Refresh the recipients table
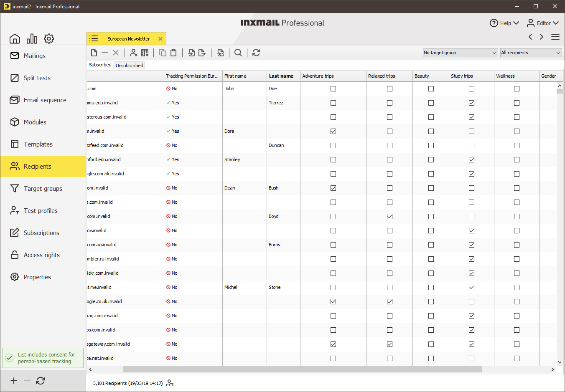Image resolution: width=565 pixels, height=392 pixels. 256,53
